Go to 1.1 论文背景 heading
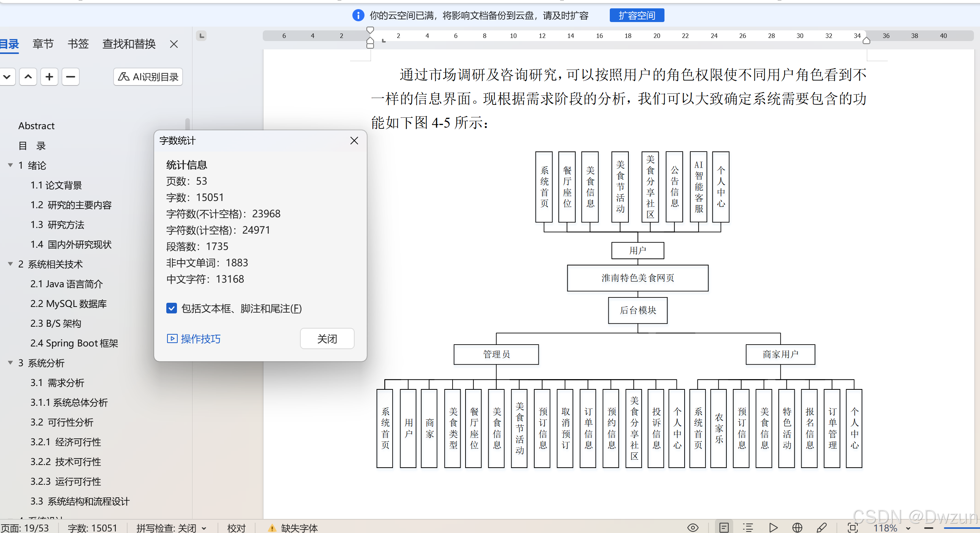The width and height of the screenshot is (980, 533). pos(56,185)
